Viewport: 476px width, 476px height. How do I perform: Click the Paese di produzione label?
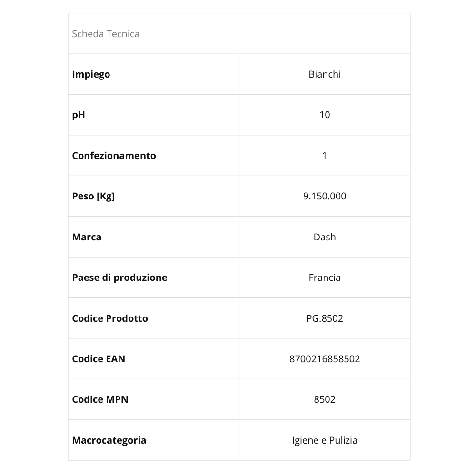click(119, 278)
